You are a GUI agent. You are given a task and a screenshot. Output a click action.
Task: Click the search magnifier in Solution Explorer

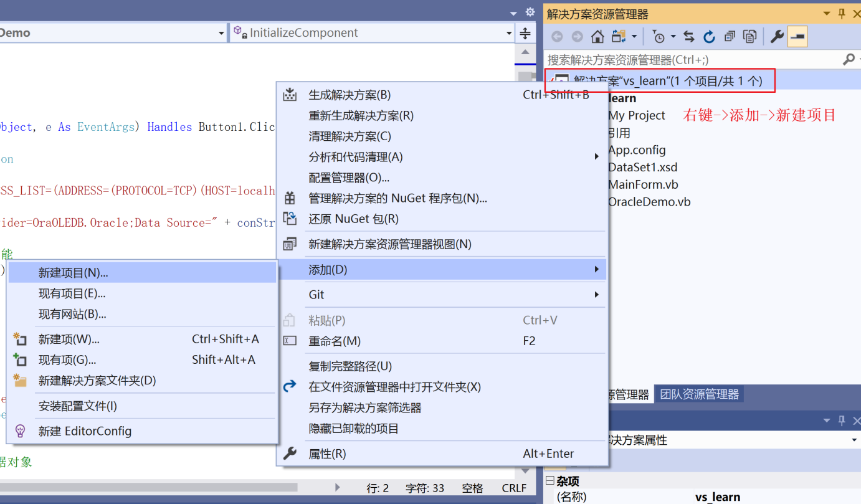[x=849, y=59]
